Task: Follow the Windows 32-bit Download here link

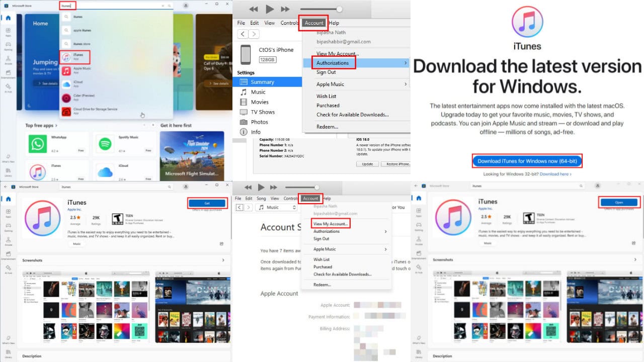Action: pyautogui.click(x=555, y=174)
